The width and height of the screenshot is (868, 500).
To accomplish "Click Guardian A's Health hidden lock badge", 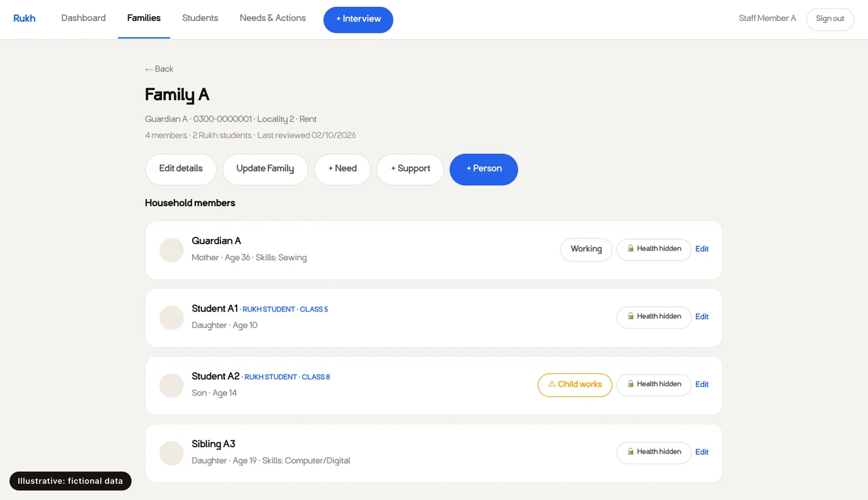I will coord(654,249).
